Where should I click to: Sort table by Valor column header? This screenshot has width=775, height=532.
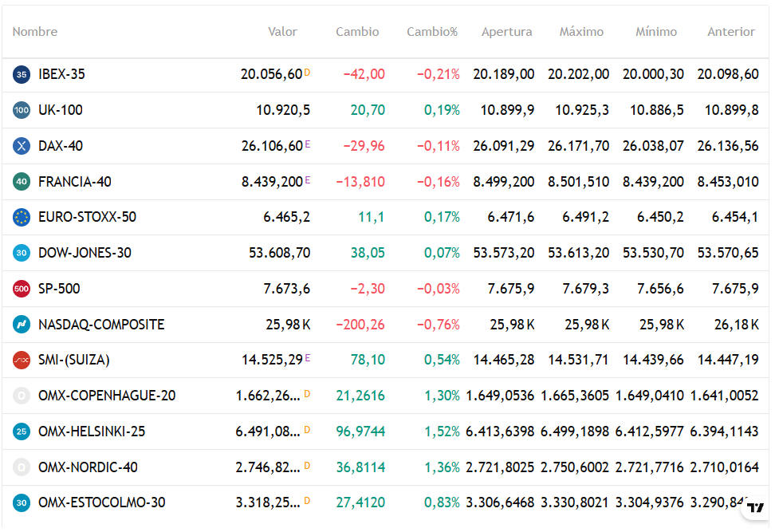(x=282, y=32)
